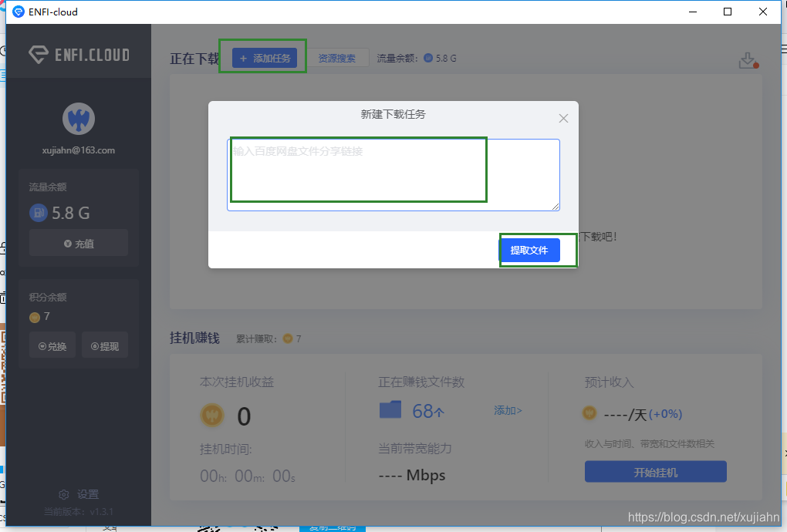Click the 挂机赚钱 section heading
Image resolution: width=787 pixels, height=532 pixels.
194,338
